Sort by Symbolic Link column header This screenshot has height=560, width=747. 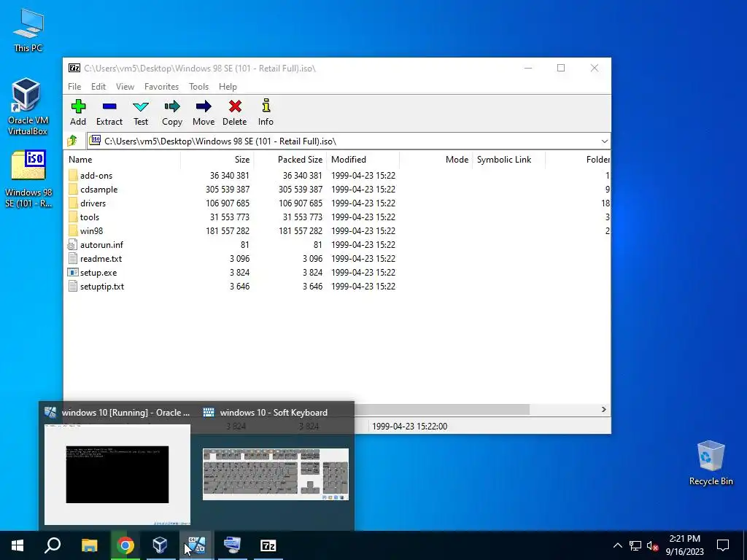tap(508, 160)
